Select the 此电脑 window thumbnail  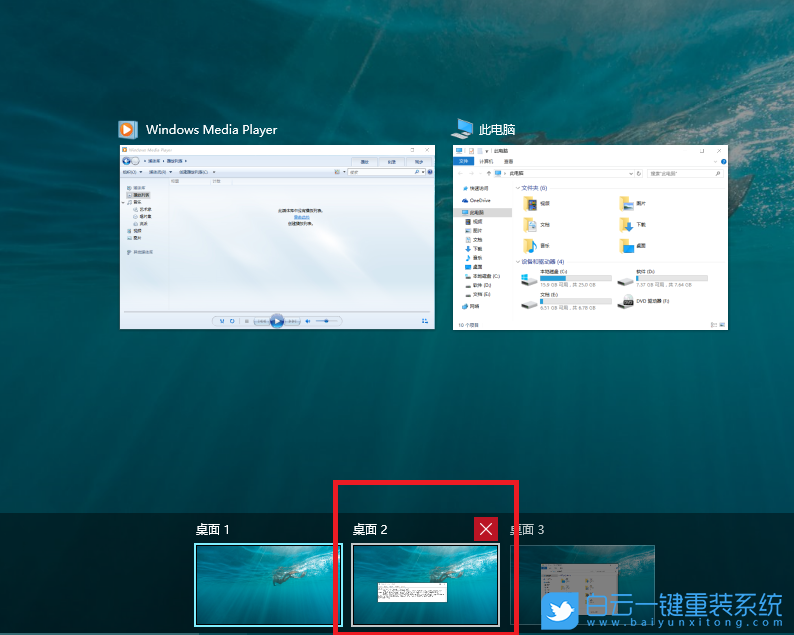(590, 237)
